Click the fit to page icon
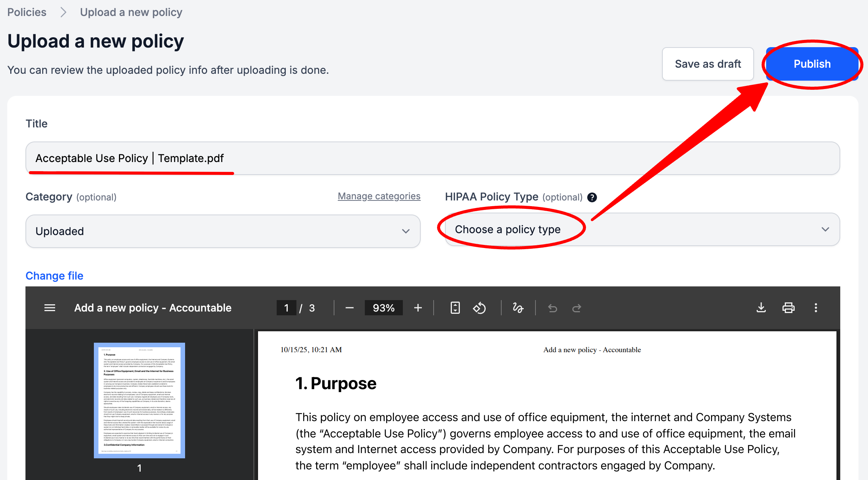868x480 pixels. pyautogui.click(x=455, y=308)
